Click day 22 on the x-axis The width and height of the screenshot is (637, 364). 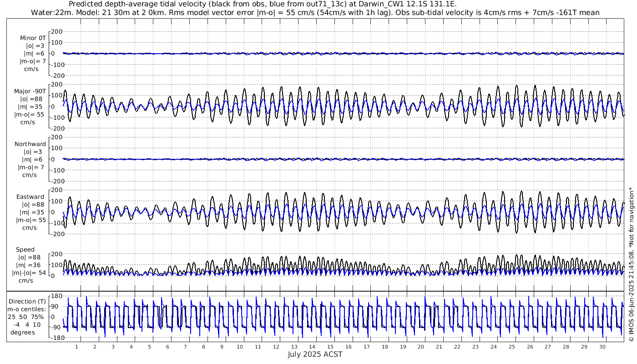[x=457, y=347]
